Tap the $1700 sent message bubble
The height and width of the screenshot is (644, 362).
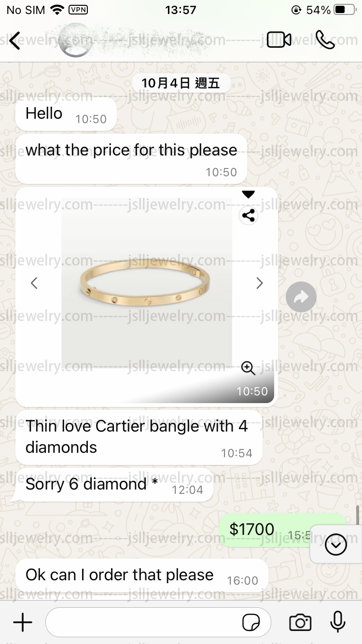pos(283,530)
